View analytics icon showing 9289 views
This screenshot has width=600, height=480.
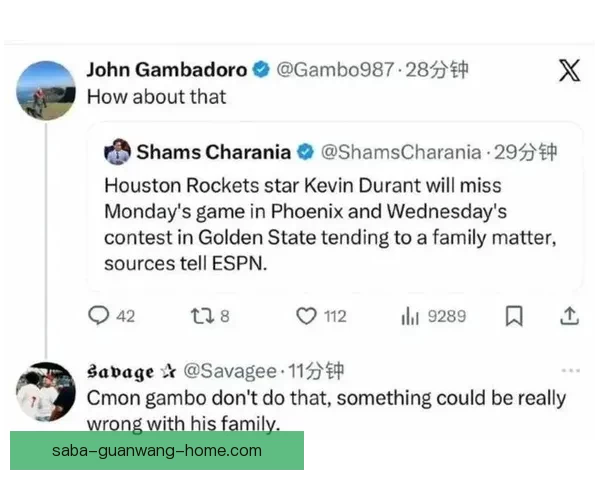(x=410, y=316)
